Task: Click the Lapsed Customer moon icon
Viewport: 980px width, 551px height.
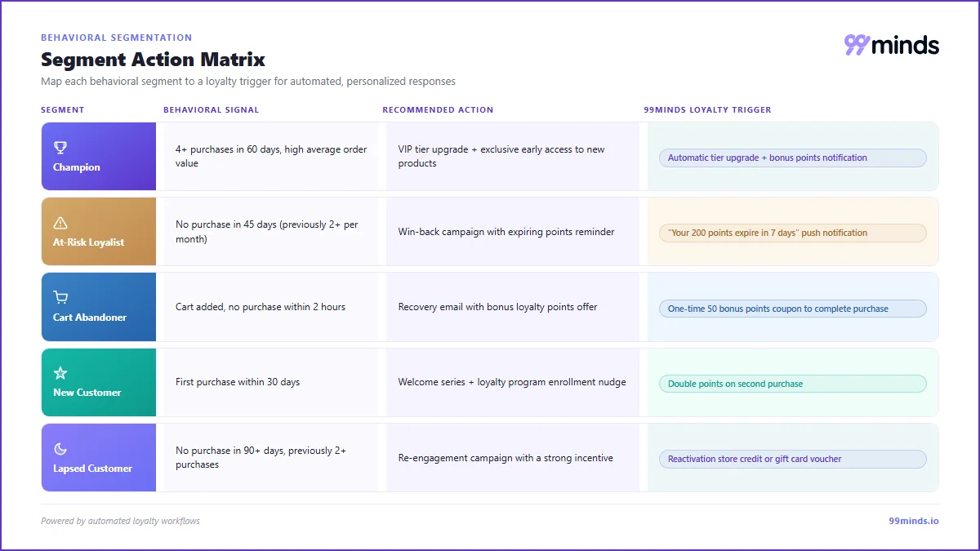Action: (60, 449)
